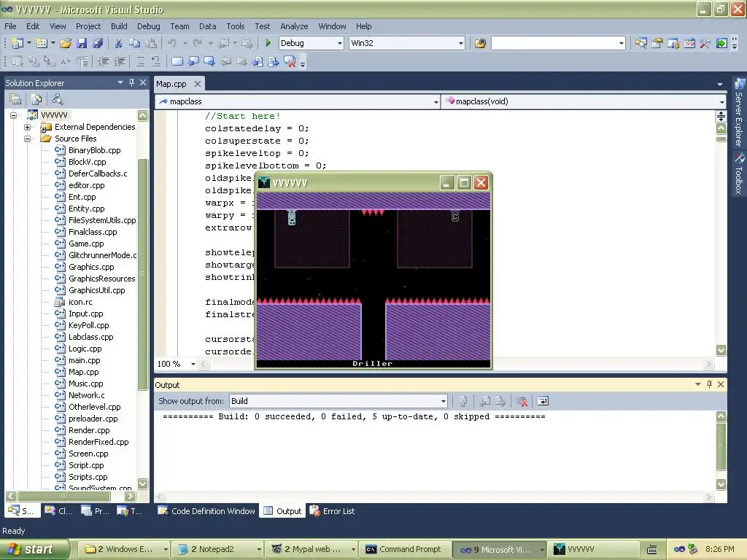
Task: Click the View Class Diagram icon
Action: click(x=57, y=99)
